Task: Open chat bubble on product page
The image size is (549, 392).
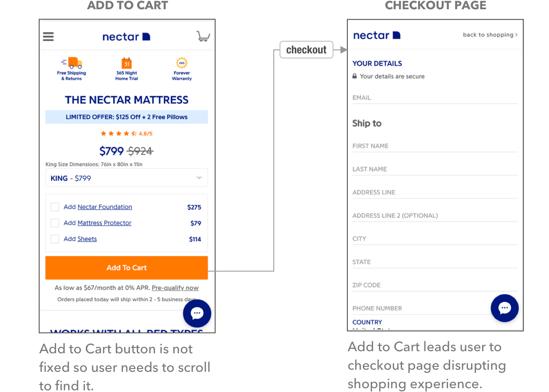Action: (x=197, y=313)
